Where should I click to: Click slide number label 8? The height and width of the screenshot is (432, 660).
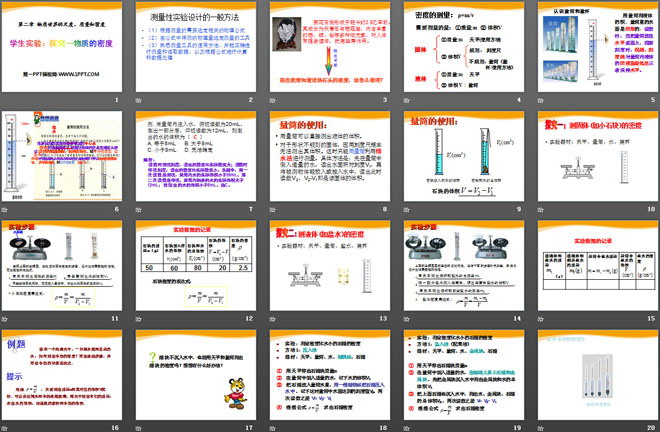click(x=385, y=209)
